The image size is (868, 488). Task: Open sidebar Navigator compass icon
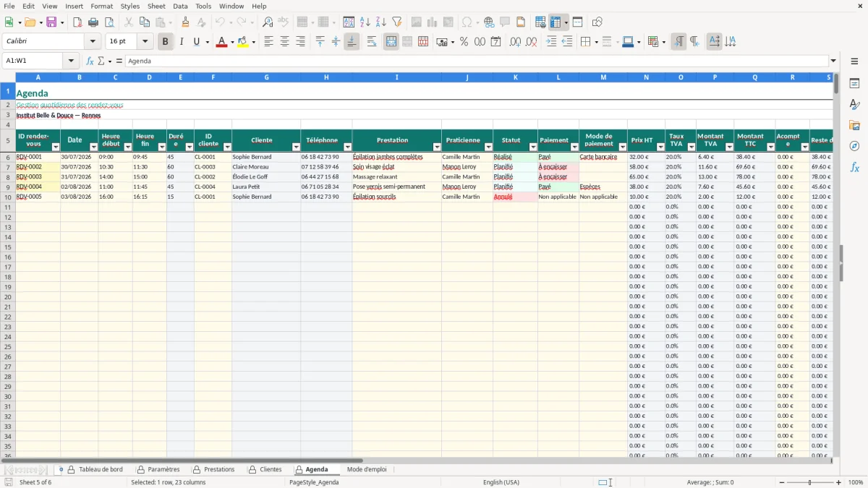pyautogui.click(x=854, y=146)
